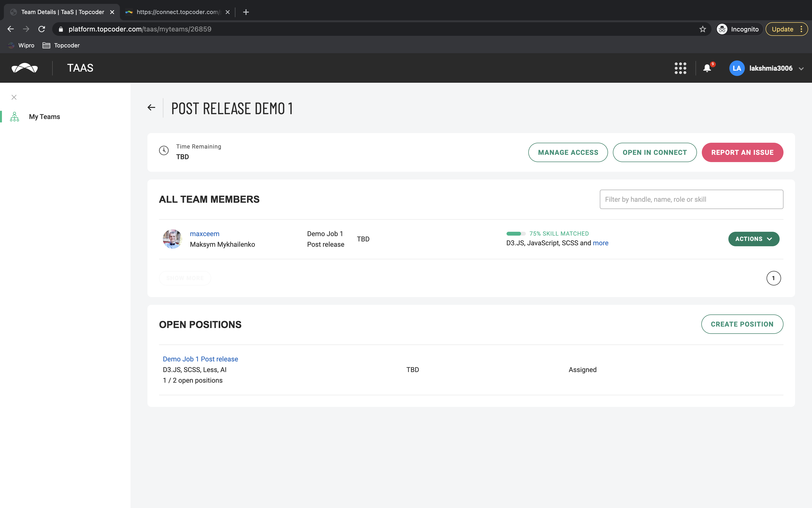Click the 'Assigned' status text
This screenshot has width=812, height=508.
(x=582, y=370)
